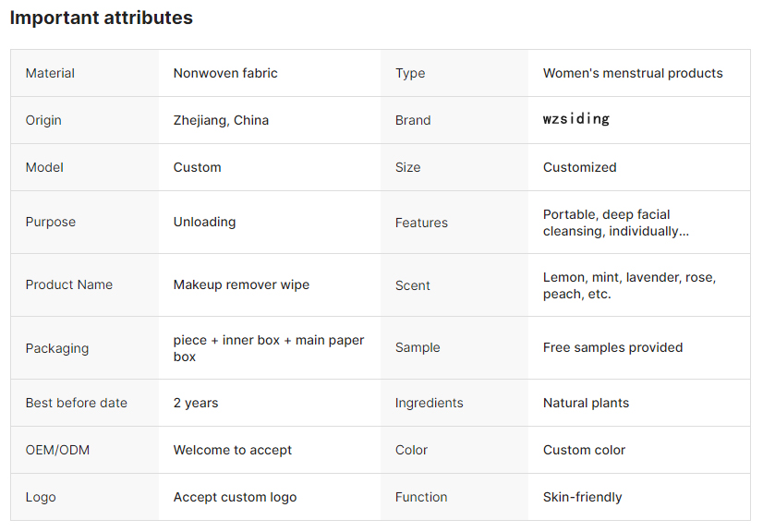The width and height of the screenshot is (763, 532).
Task: Click the "Skin-friendly" function value
Action: click(x=582, y=497)
